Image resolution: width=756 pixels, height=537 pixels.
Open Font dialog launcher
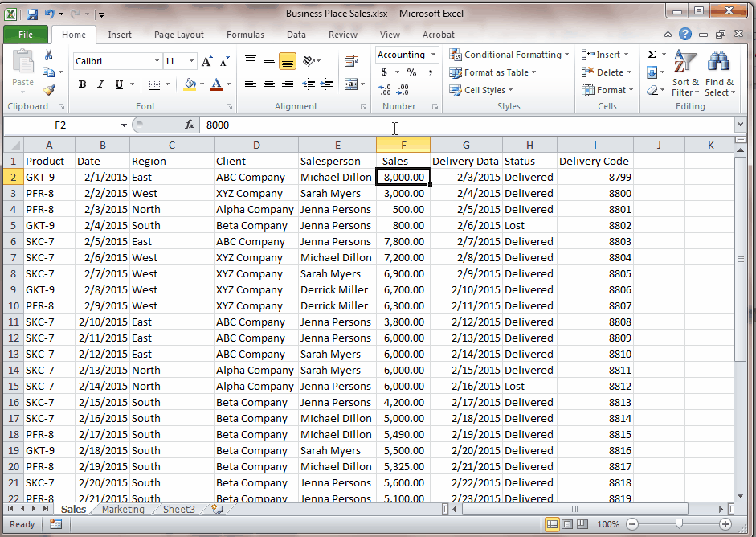[229, 107]
